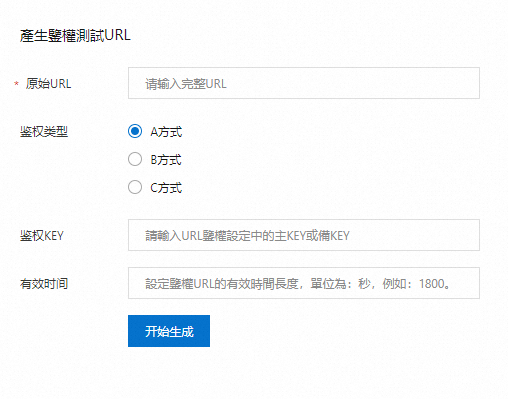Click the 鉴权KEY input field
The width and height of the screenshot is (508, 399).
click(304, 235)
